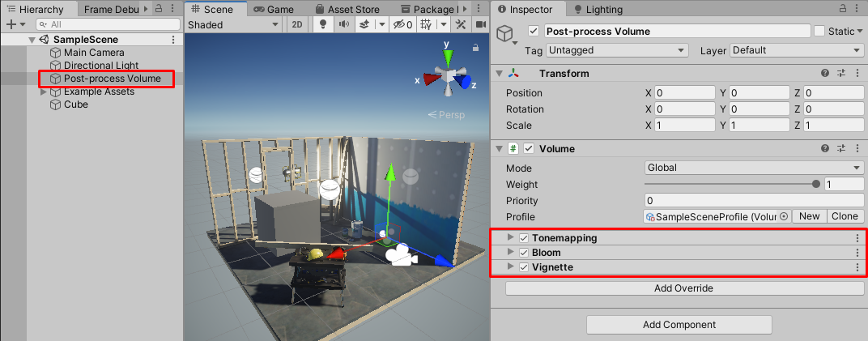Click the Add Component button
The width and height of the screenshot is (868, 341).
[679, 325]
